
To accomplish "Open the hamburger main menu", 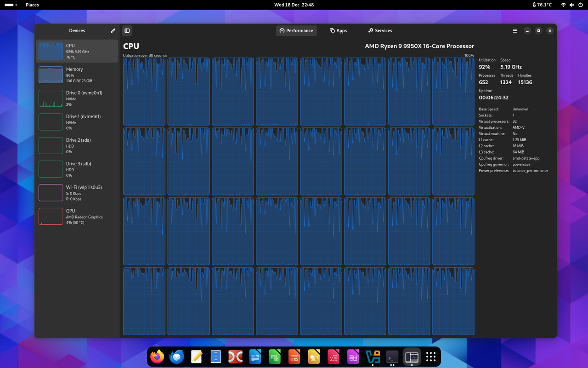I will pos(515,31).
